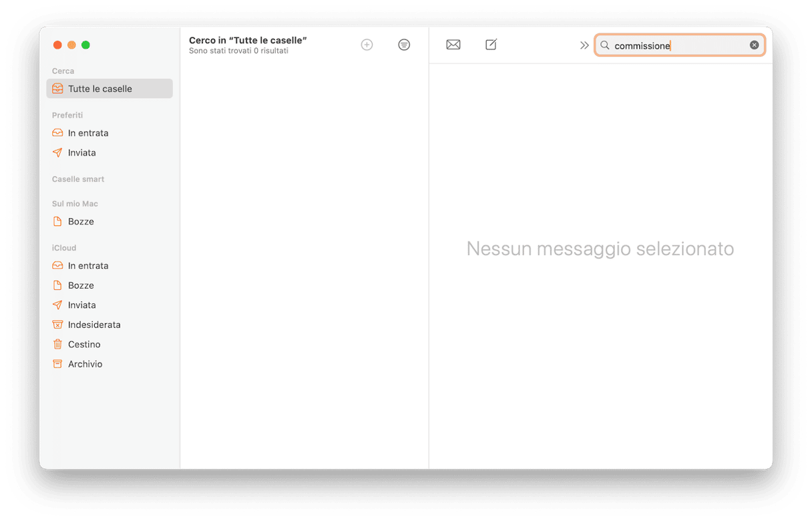Open In entrata under Preferiti
This screenshot has width=812, height=521.
pyautogui.click(x=110, y=133)
